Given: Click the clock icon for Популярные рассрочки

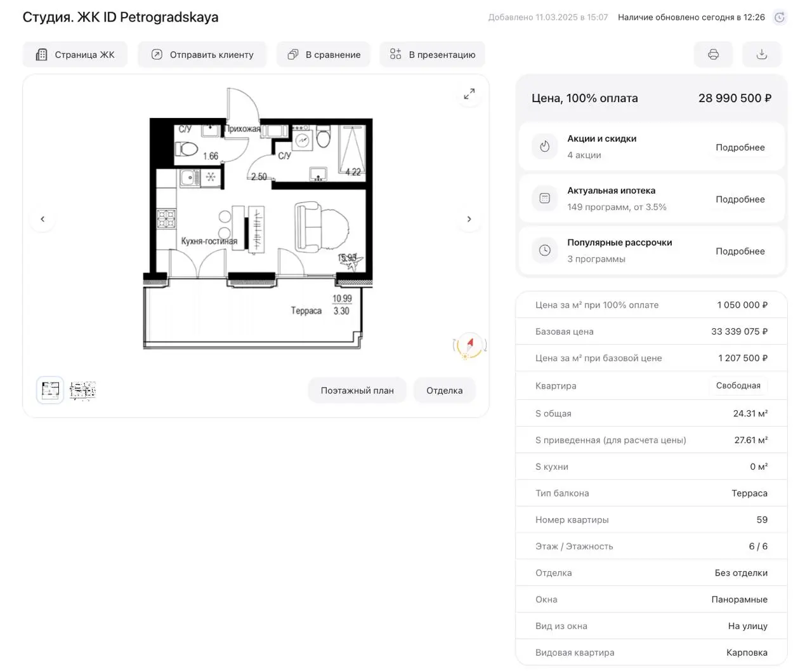Looking at the screenshot, I should [x=544, y=250].
